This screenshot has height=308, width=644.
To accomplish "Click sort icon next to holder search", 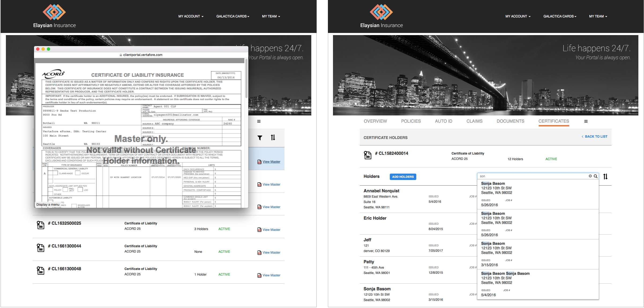I will tap(605, 176).
